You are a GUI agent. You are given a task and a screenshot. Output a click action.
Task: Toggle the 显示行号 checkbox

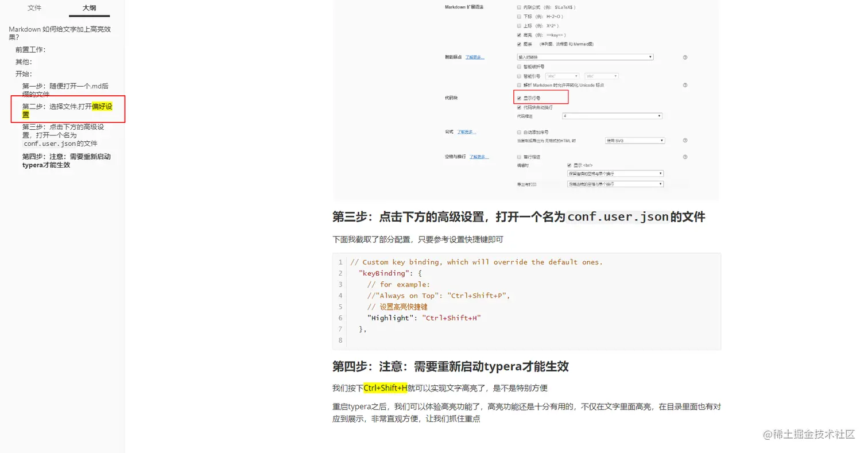[519, 98]
